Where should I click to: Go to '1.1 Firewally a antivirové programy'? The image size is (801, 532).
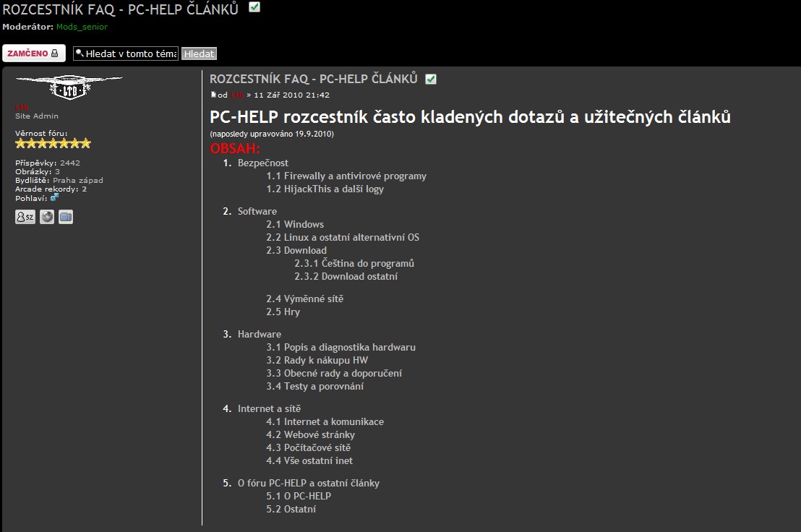(x=346, y=176)
